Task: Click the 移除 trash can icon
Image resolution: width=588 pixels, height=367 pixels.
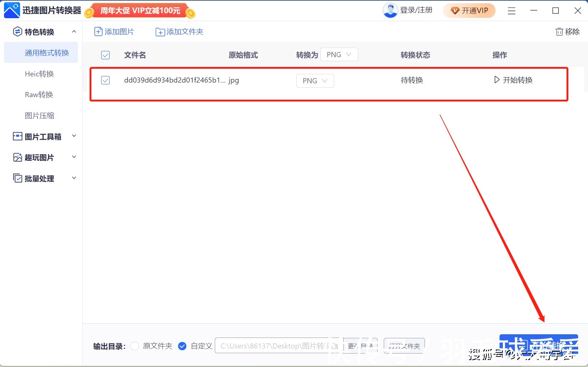Action: (x=559, y=32)
